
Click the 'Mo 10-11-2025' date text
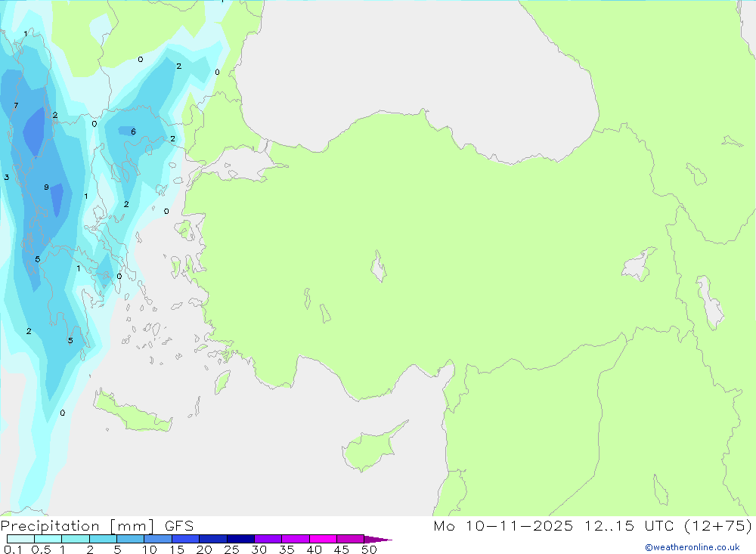click(x=503, y=525)
